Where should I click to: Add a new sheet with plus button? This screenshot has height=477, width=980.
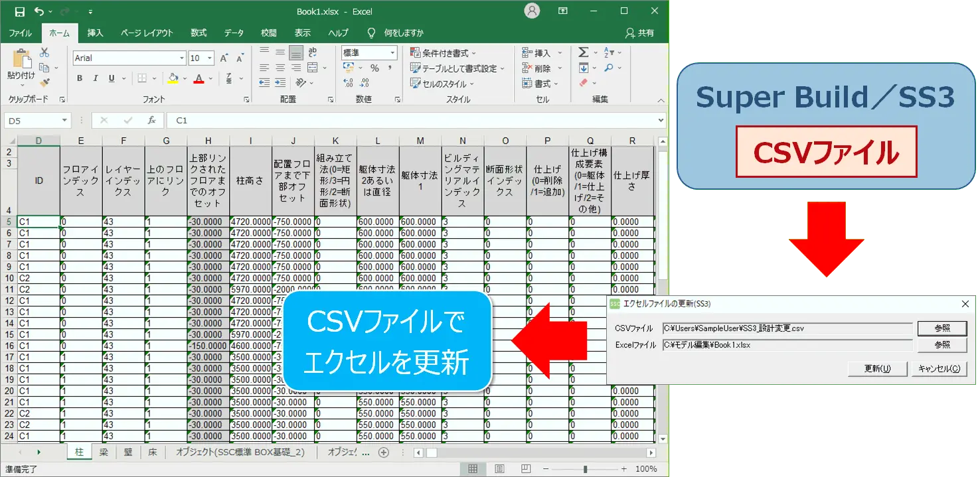point(383,452)
